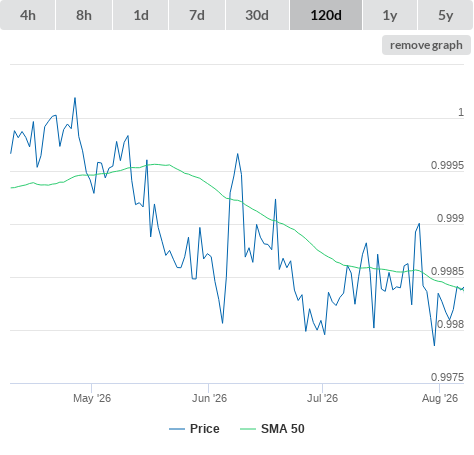Click the active 120d tab
474x455 pixels.
(326, 15)
